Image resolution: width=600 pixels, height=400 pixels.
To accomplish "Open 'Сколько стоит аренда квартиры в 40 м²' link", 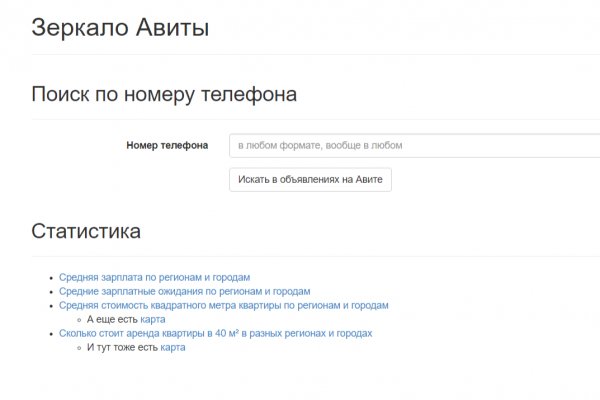I will (x=215, y=333).
